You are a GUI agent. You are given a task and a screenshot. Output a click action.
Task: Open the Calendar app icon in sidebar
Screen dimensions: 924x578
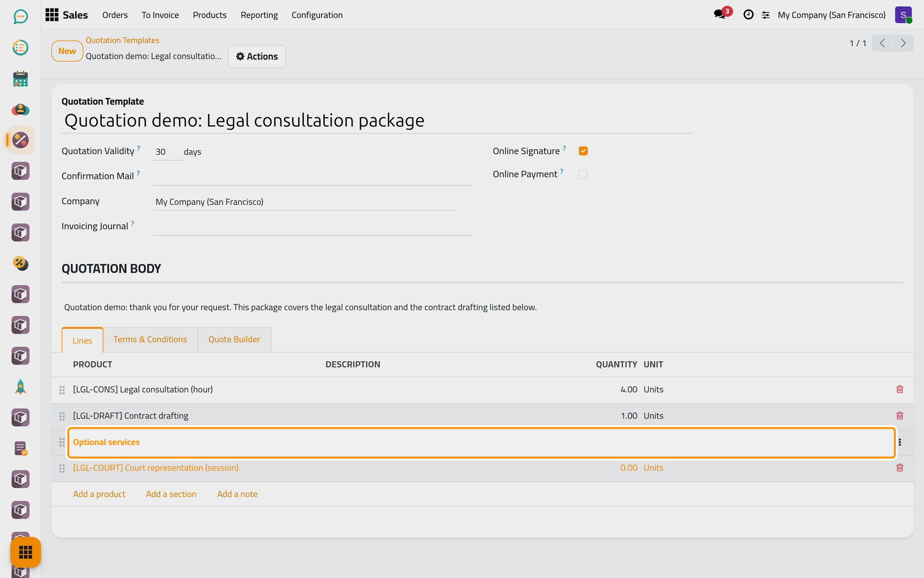pyautogui.click(x=20, y=79)
